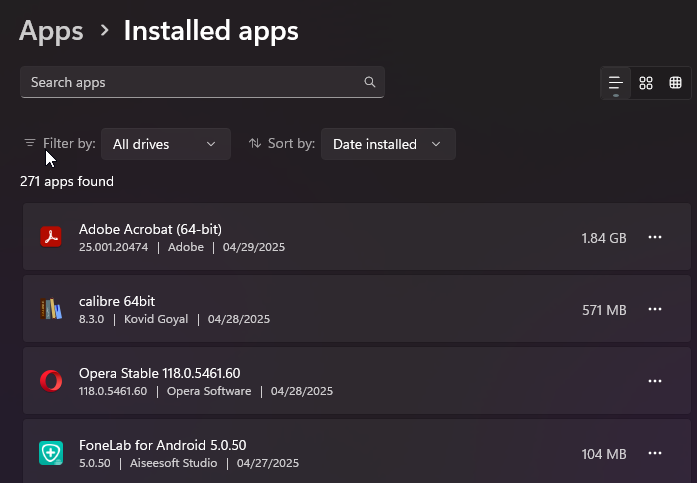Viewport: 697px width, 483px height.
Task: Click the calibre books icon
Action: tap(51, 308)
